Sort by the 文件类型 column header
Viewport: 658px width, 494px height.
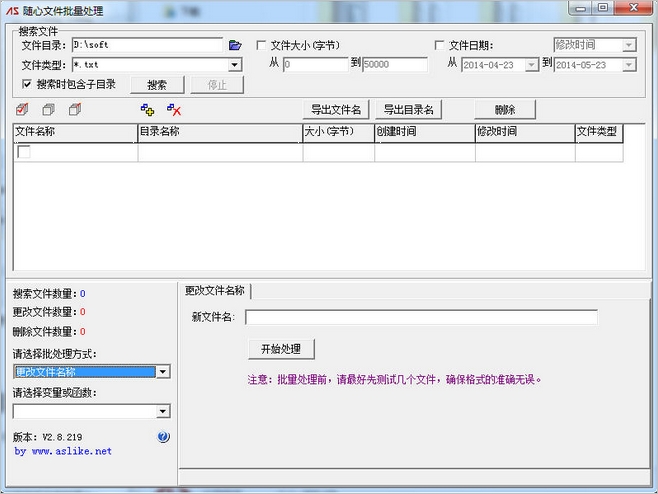click(x=599, y=132)
